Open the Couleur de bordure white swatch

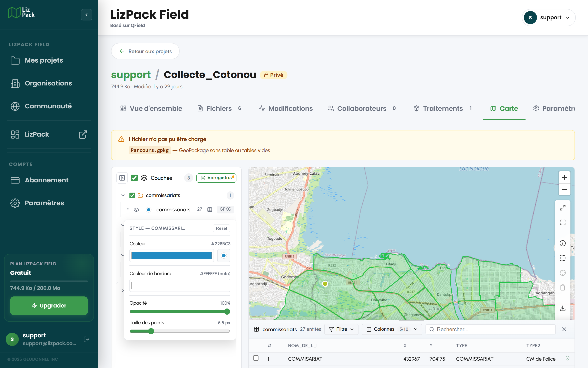tap(180, 285)
